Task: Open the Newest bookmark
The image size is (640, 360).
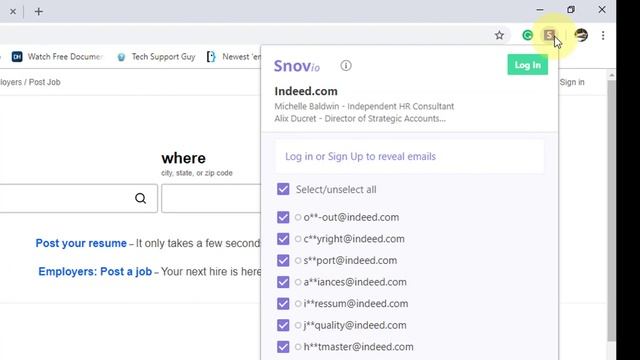Action: pos(233,57)
